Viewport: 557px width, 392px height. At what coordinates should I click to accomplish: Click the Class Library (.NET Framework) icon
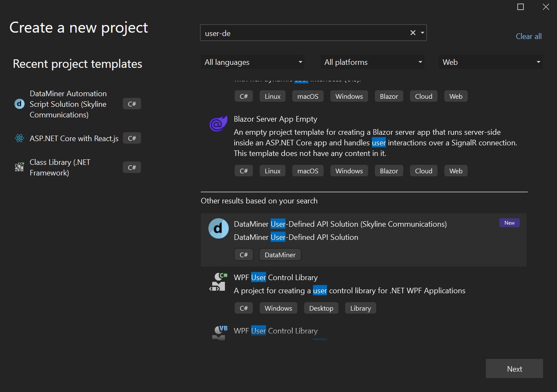(x=19, y=167)
